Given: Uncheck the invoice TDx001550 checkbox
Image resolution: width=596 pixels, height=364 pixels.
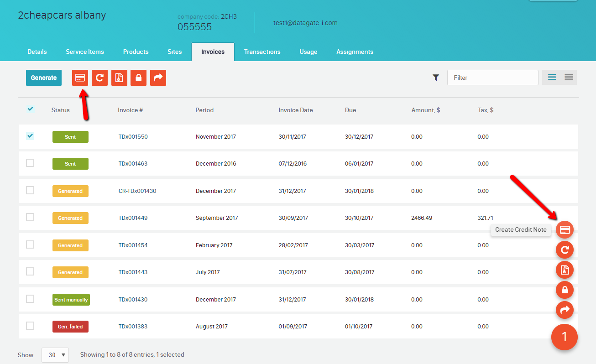Looking at the screenshot, I should [30, 136].
